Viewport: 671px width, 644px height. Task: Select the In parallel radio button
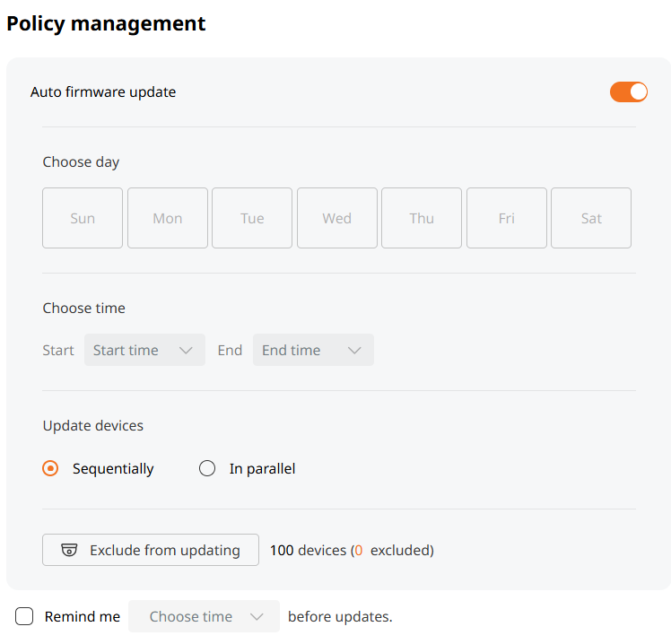point(207,468)
